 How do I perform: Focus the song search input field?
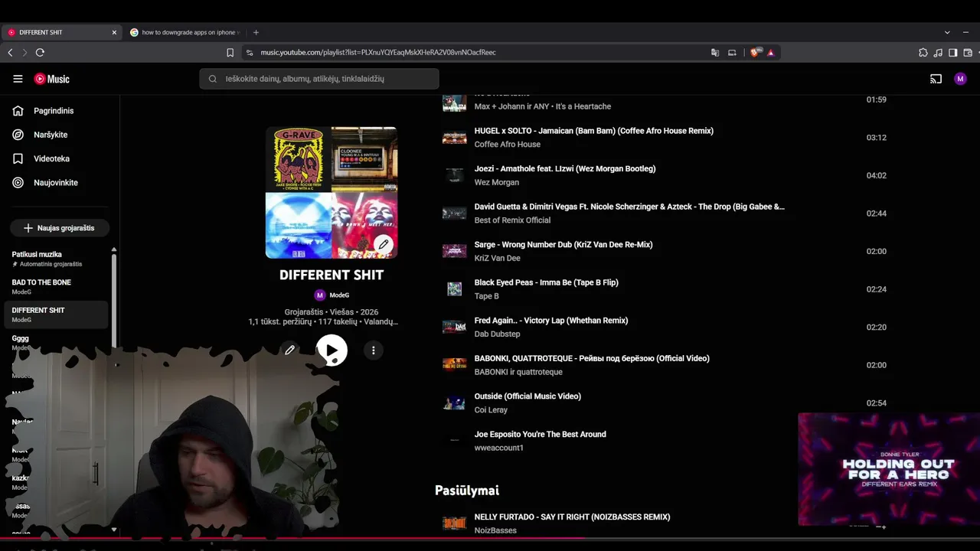[319, 79]
